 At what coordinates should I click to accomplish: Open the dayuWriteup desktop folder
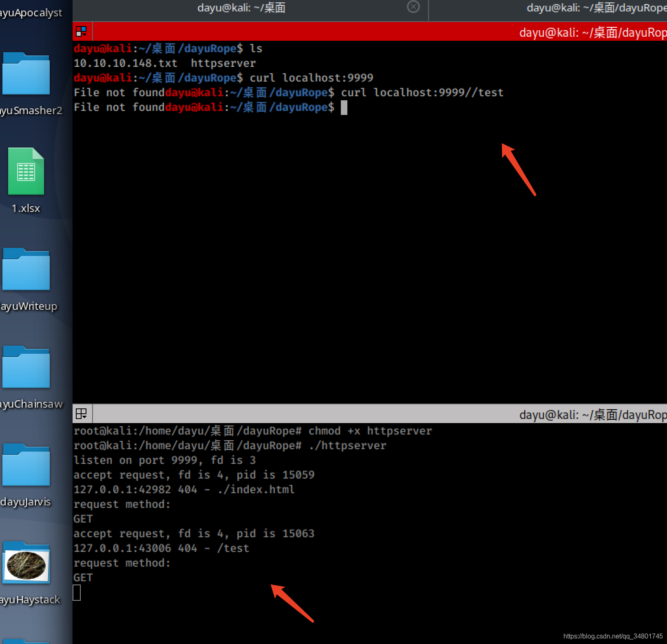[26, 269]
